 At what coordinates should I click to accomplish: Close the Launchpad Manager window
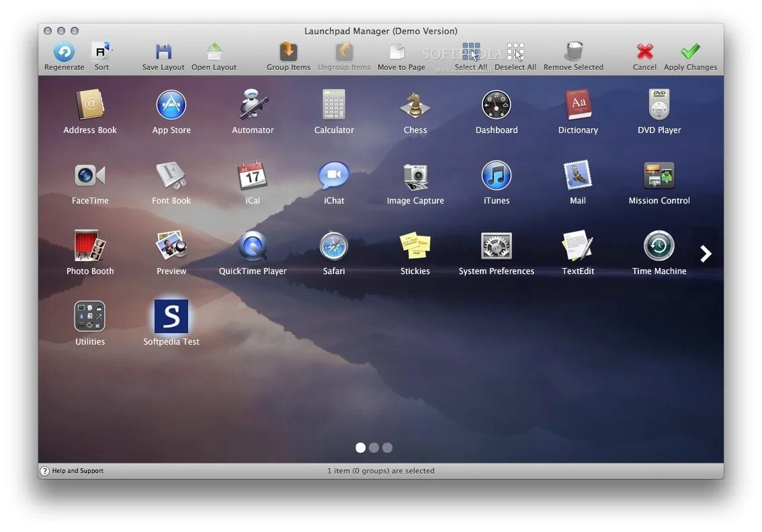coord(48,31)
